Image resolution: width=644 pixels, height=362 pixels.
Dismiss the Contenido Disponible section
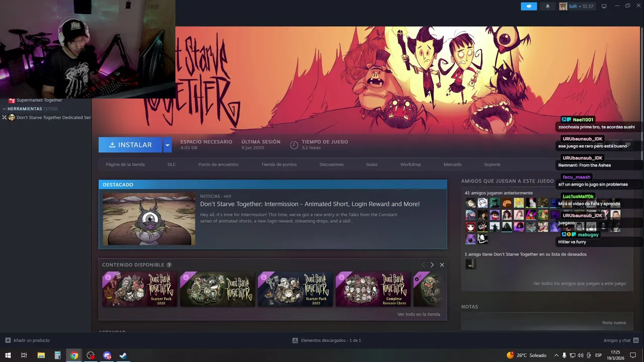coord(442,265)
